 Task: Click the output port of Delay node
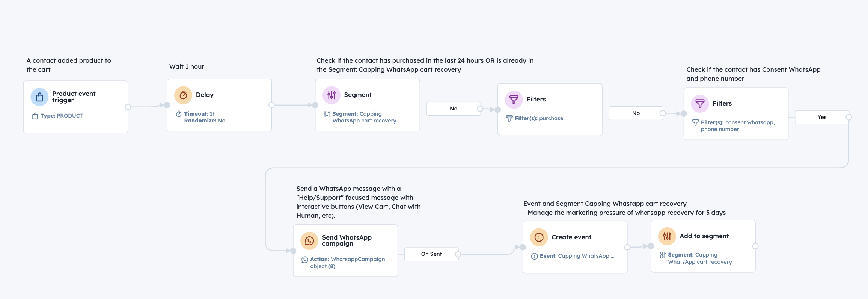(271, 105)
